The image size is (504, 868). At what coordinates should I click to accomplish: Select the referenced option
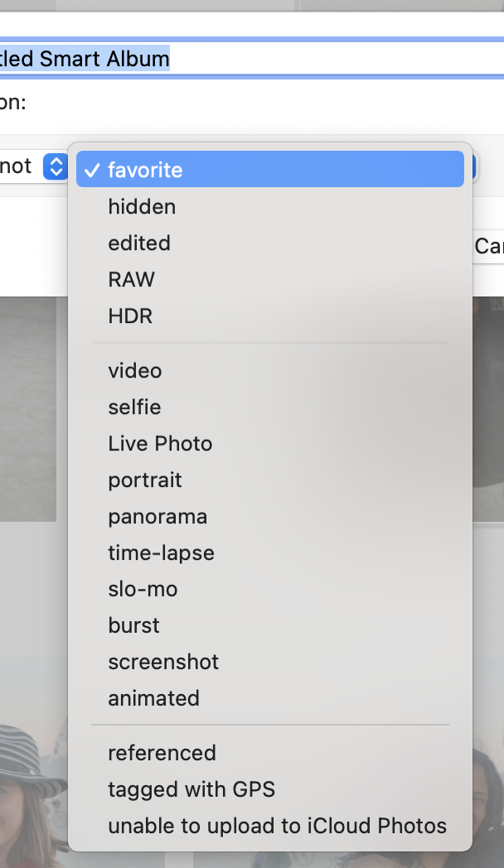[x=162, y=753]
